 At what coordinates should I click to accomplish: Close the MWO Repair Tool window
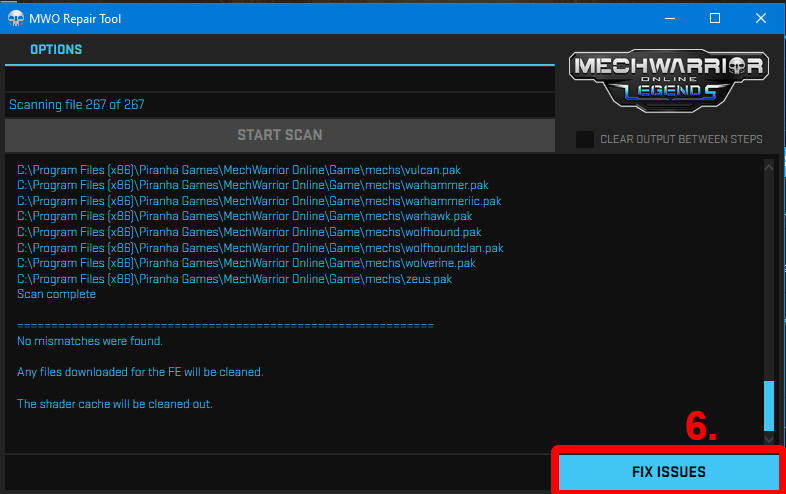[761, 17]
